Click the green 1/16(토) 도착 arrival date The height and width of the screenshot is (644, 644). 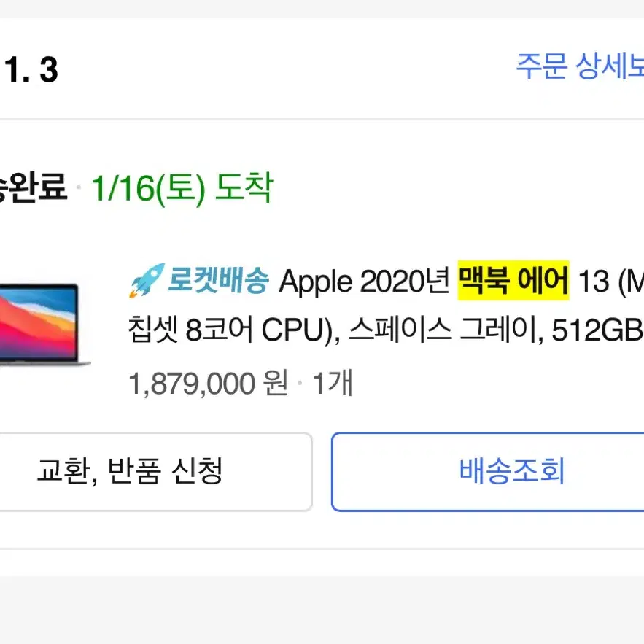pos(182,188)
